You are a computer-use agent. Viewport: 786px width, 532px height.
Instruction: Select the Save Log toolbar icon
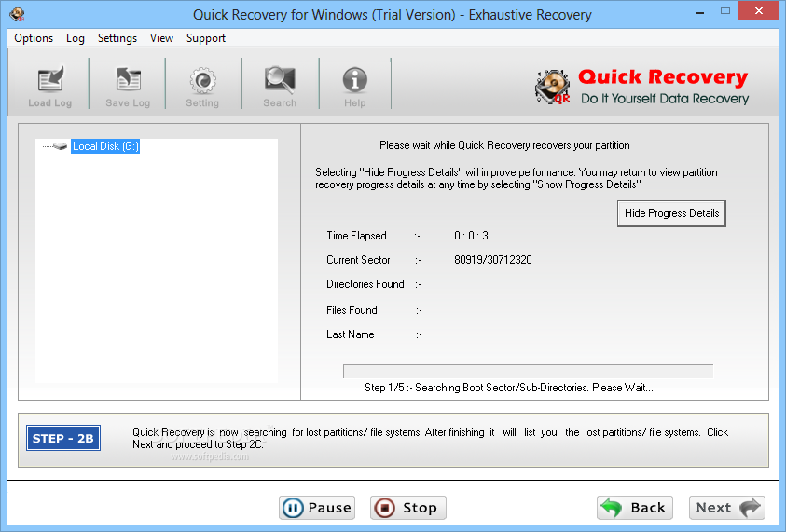128,79
